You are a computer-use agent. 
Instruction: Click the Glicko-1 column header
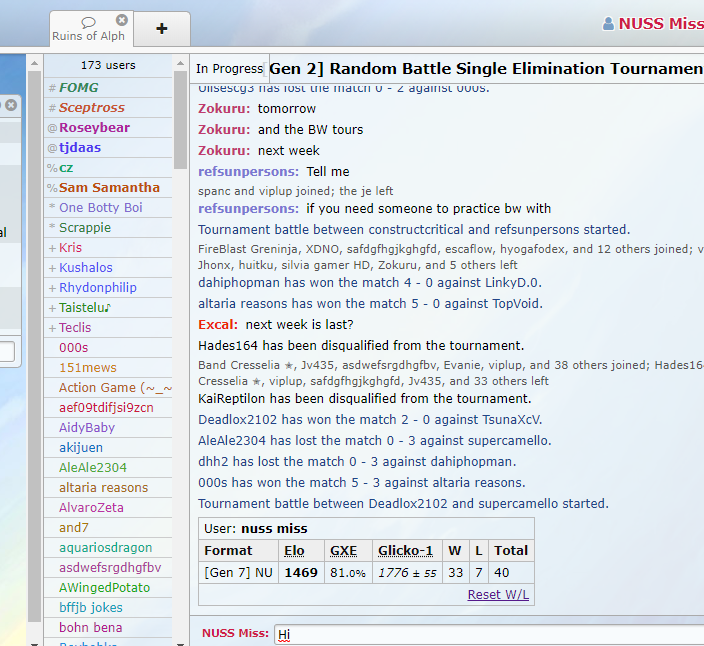coord(405,551)
